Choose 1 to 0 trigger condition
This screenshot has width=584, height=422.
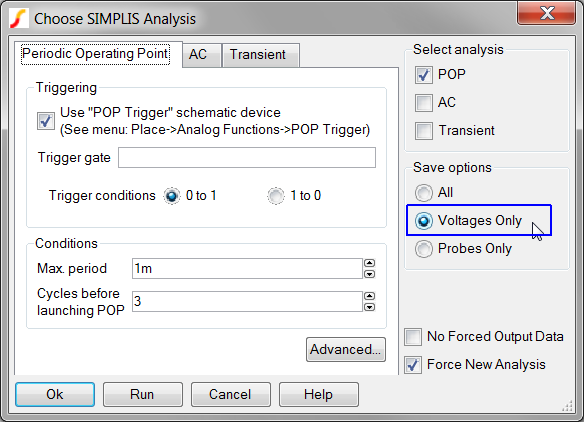tap(276, 196)
